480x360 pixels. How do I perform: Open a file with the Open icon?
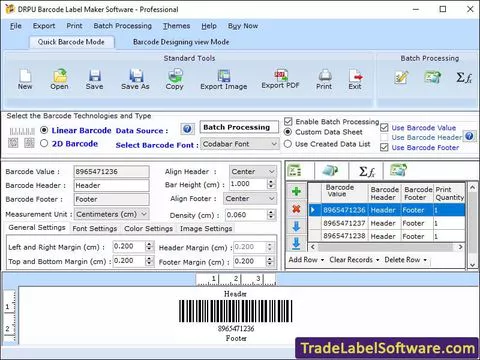(60, 76)
